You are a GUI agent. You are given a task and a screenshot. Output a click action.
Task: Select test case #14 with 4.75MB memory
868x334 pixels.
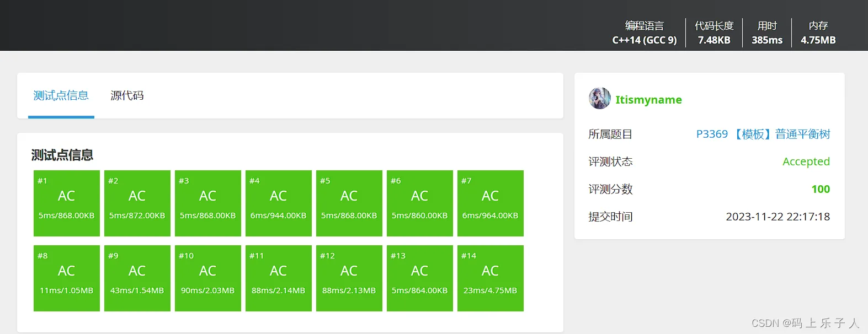coord(491,278)
